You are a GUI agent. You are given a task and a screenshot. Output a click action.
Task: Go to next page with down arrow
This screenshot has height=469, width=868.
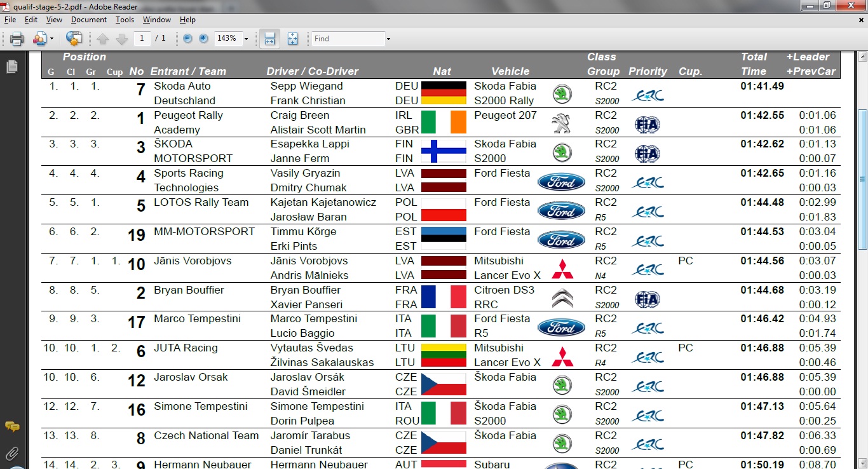point(121,39)
